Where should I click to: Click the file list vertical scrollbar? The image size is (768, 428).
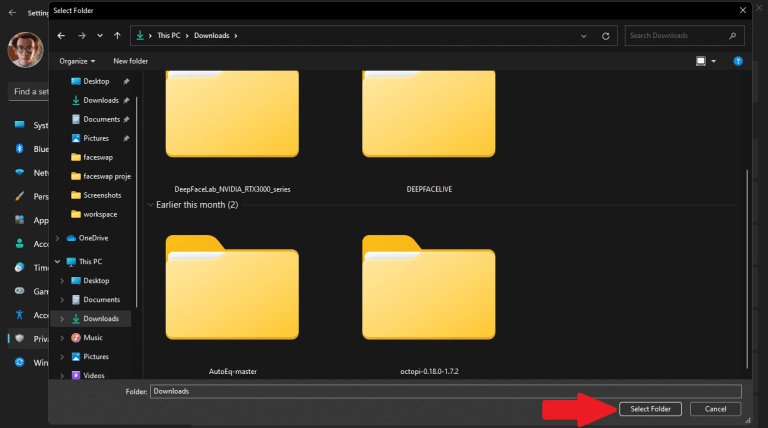tap(747, 268)
